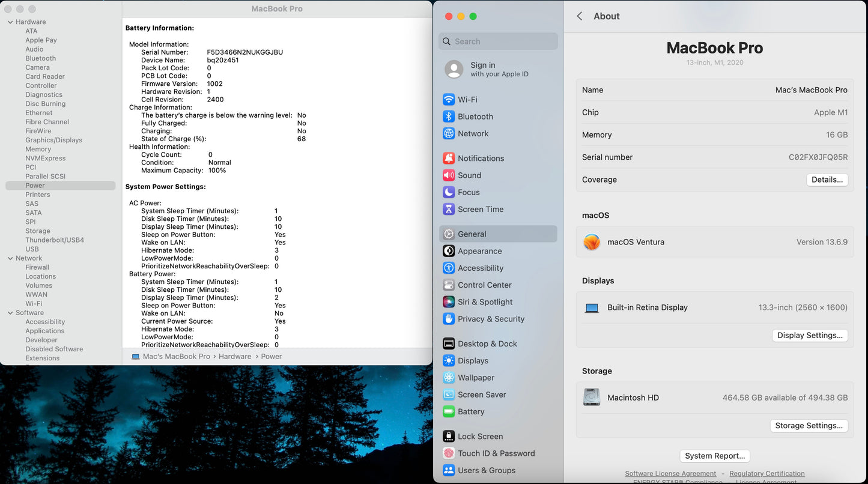This screenshot has height=484, width=868.
Task: Click the Screen Time hourglass icon
Action: (449, 210)
